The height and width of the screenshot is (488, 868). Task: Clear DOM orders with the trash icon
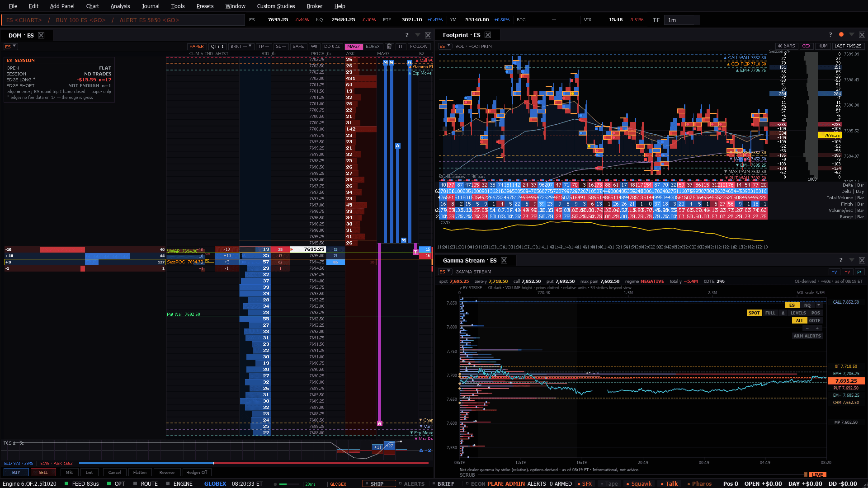pyautogui.click(x=389, y=47)
